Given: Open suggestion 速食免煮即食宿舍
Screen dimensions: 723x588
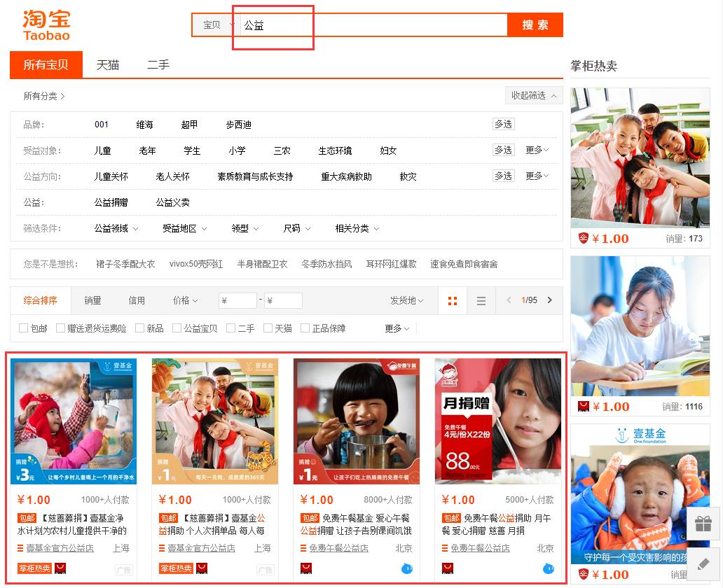Looking at the screenshot, I should click(464, 264).
